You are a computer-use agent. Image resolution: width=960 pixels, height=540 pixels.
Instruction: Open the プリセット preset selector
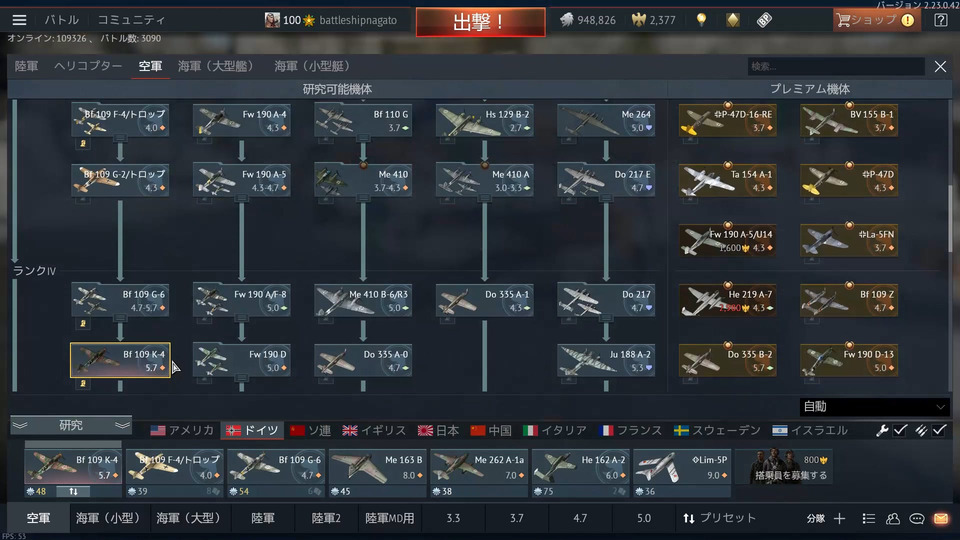(x=720, y=519)
